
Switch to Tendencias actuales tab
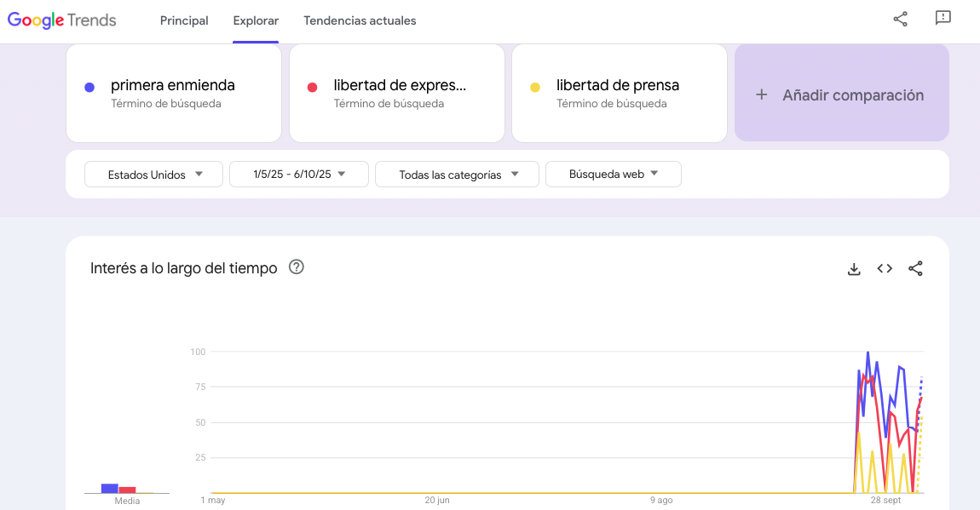coord(360,20)
